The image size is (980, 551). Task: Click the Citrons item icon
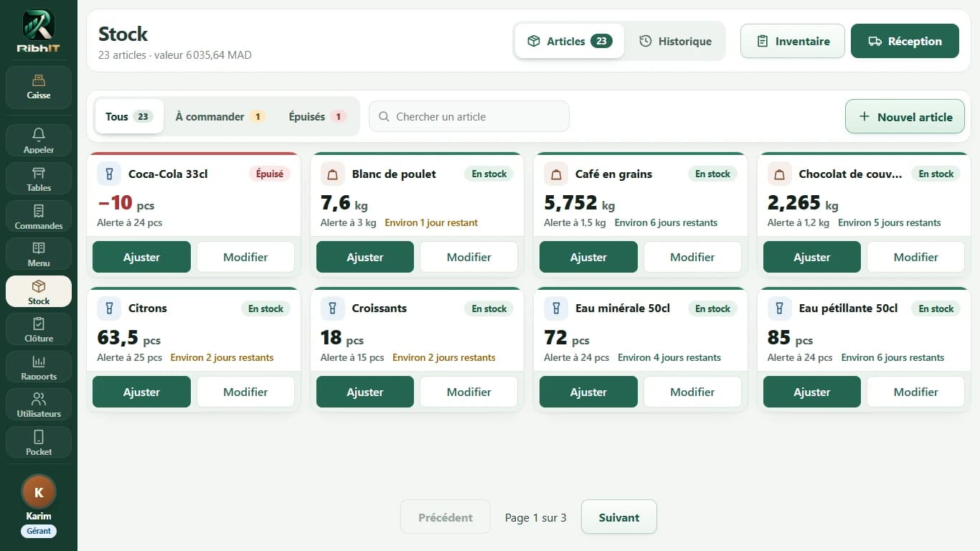109,309
